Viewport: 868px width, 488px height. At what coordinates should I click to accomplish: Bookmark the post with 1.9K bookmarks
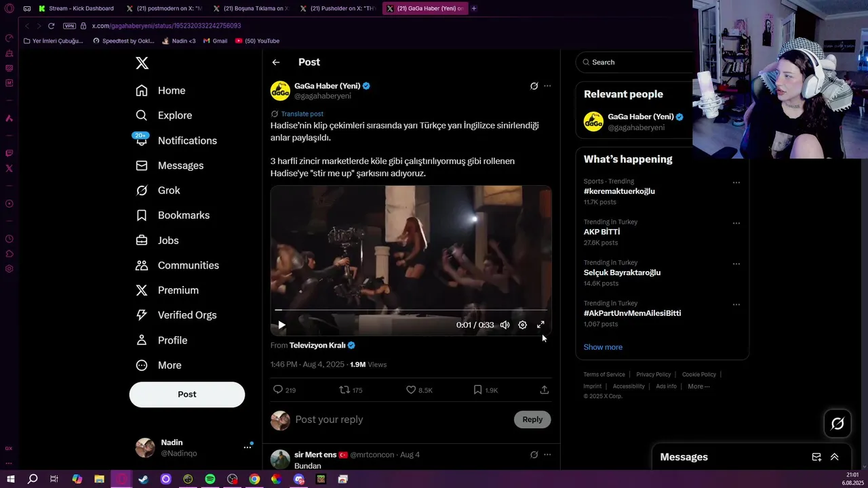(485, 390)
